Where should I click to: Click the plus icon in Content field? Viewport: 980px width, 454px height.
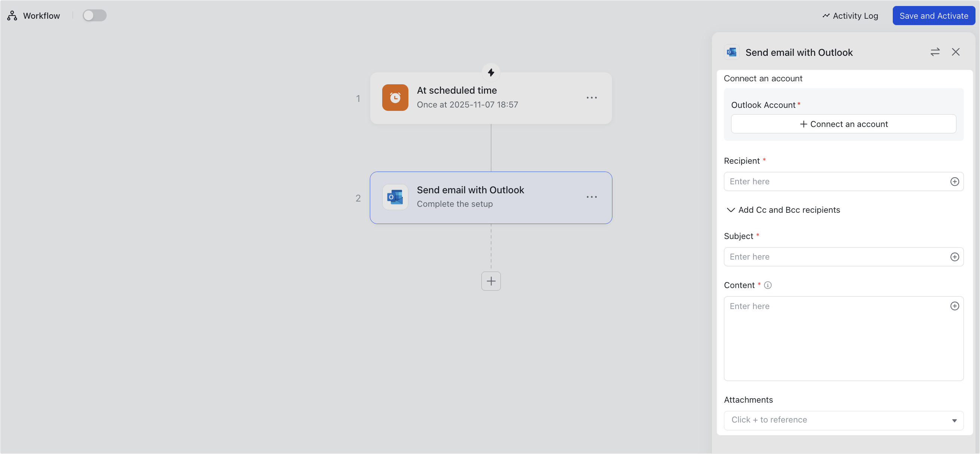point(954,306)
